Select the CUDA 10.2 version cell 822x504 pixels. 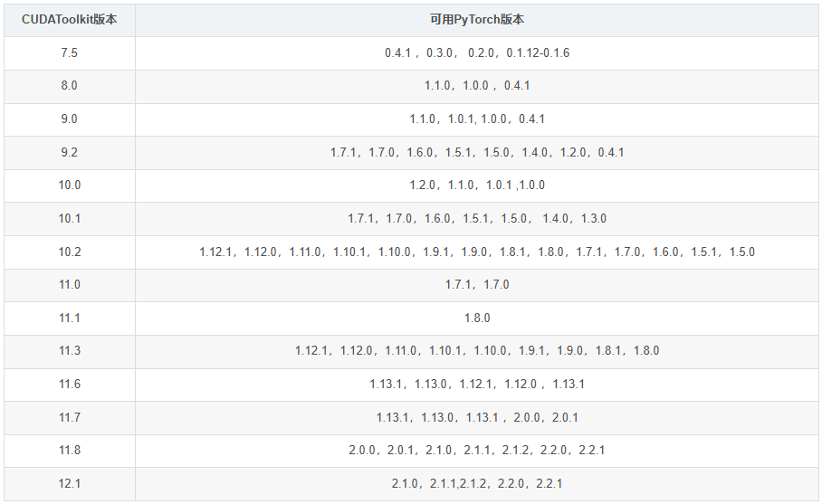(x=70, y=252)
